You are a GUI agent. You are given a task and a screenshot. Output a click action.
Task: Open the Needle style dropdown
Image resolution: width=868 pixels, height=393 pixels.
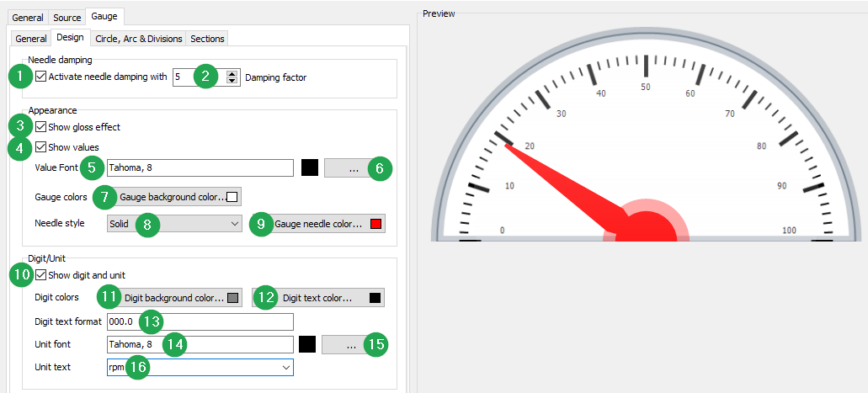pos(174,224)
